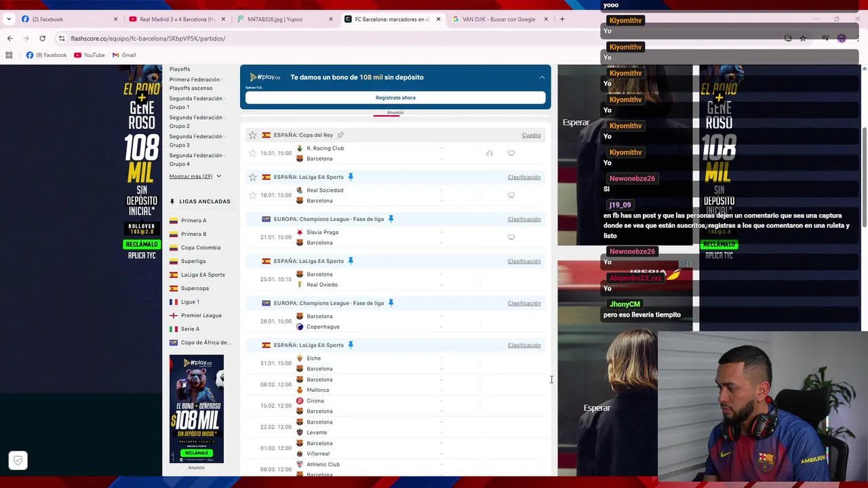Favorite the R. Racing Club vs Barcelona match

[253, 153]
